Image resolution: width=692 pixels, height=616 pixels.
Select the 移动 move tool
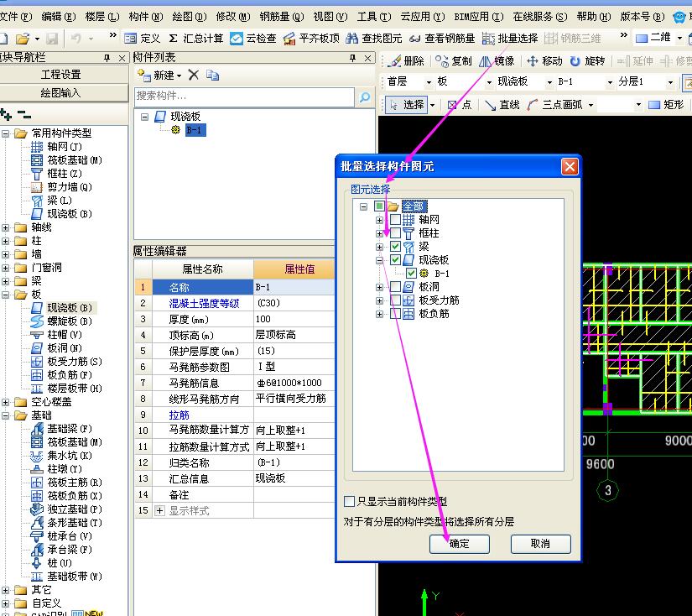point(544,61)
